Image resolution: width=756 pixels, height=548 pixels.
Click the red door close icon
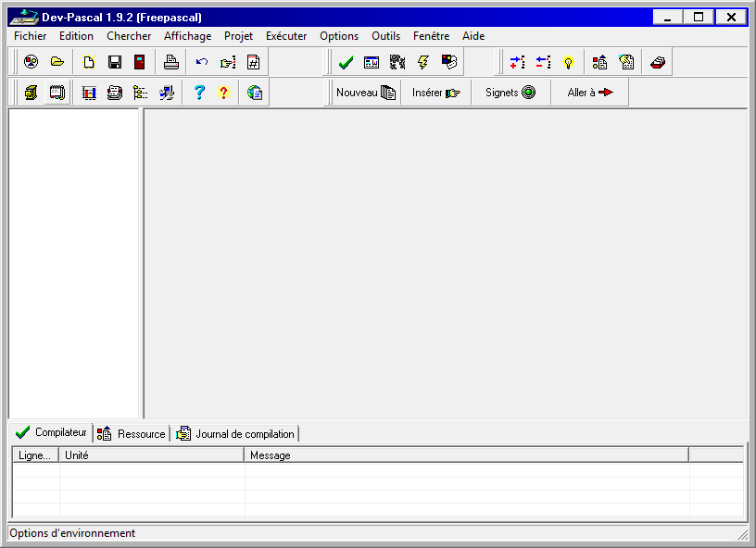tap(140, 62)
